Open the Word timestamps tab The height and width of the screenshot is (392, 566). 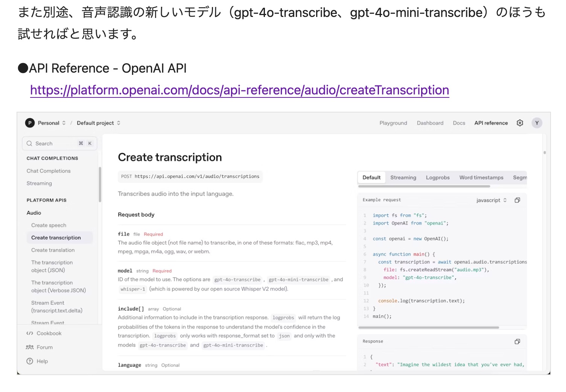pos(481,177)
